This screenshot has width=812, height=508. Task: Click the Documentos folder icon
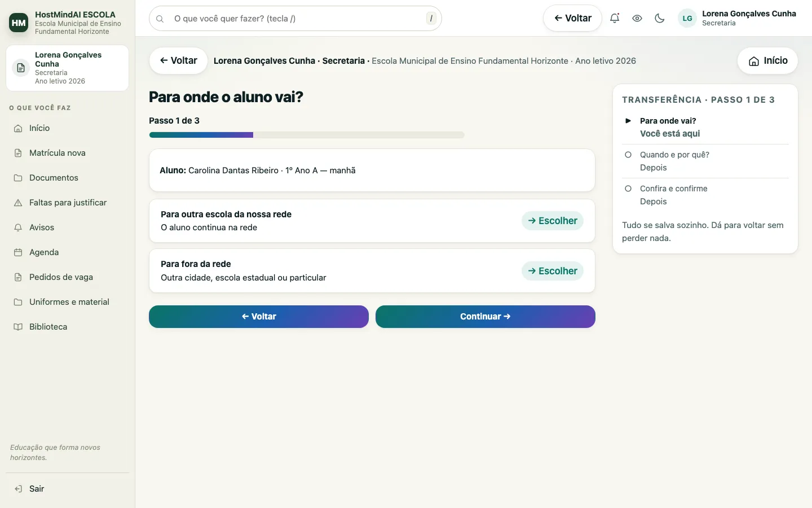coord(18,178)
